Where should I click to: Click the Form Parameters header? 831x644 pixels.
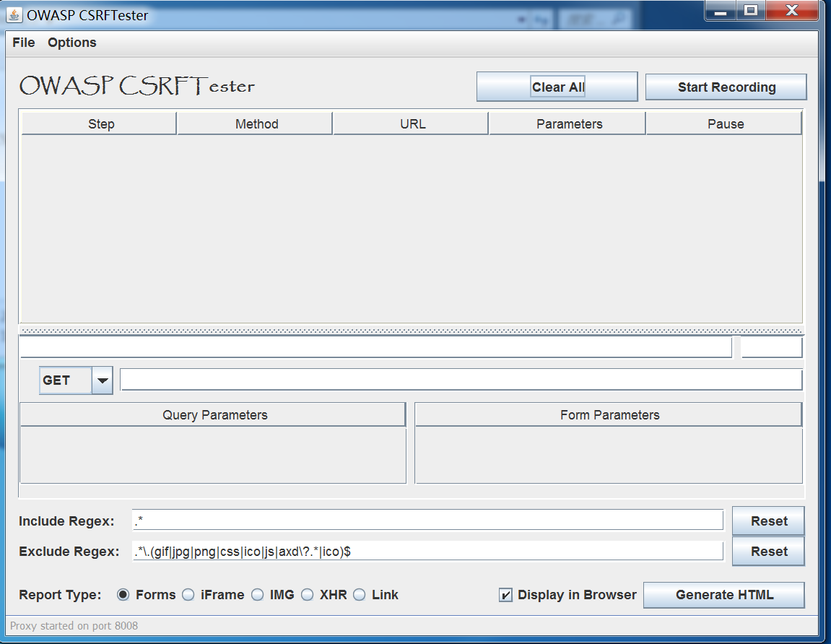(x=609, y=415)
